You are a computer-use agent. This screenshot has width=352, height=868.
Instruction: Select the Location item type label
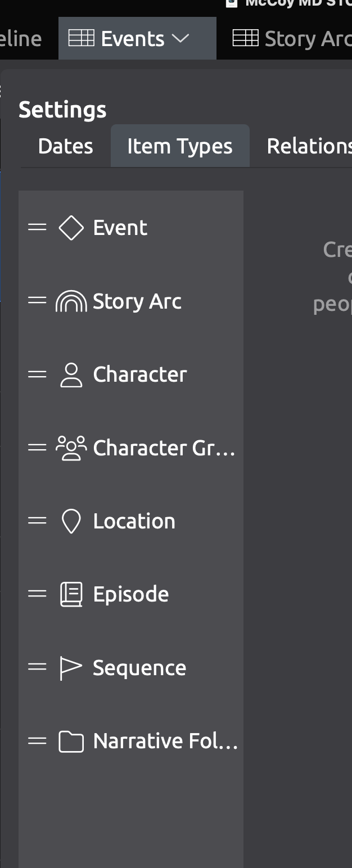(x=134, y=522)
